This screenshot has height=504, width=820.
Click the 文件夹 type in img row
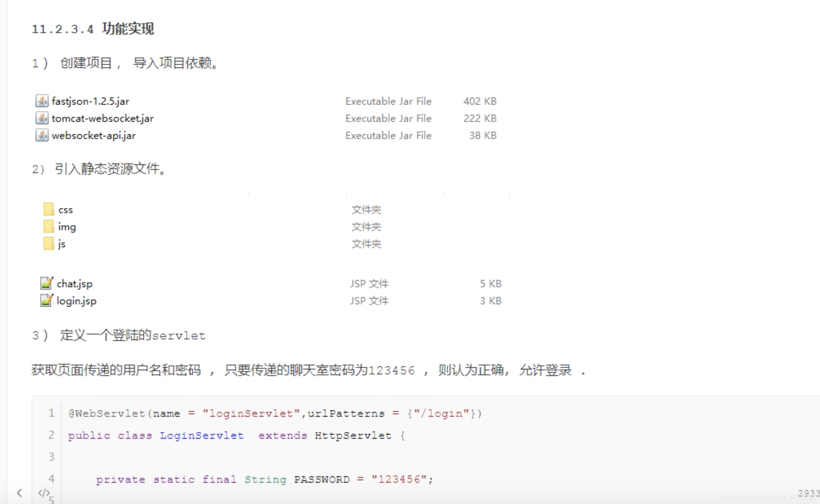[x=366, y=227]
